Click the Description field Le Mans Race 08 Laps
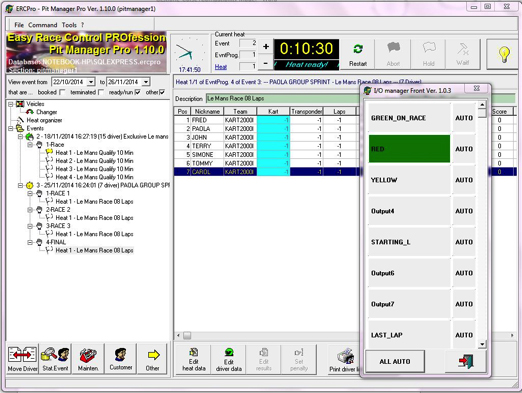 [283, 99]
